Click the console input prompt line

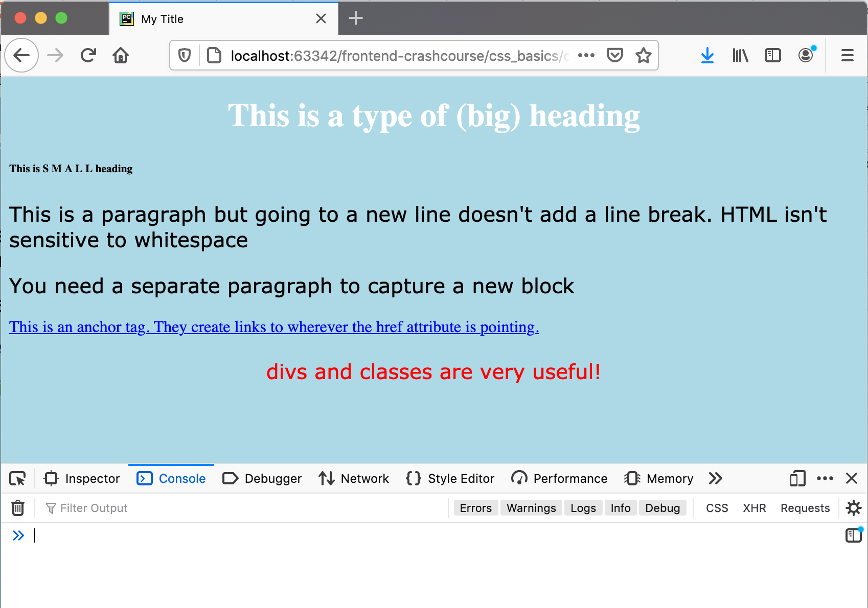click(x=435, y=535)
